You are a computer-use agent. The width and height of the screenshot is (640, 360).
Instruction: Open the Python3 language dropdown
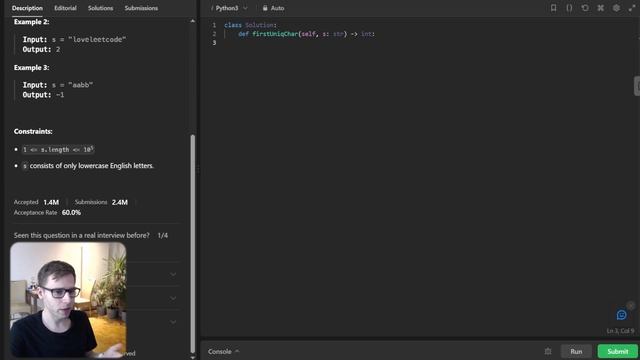(x=229, y=8)
